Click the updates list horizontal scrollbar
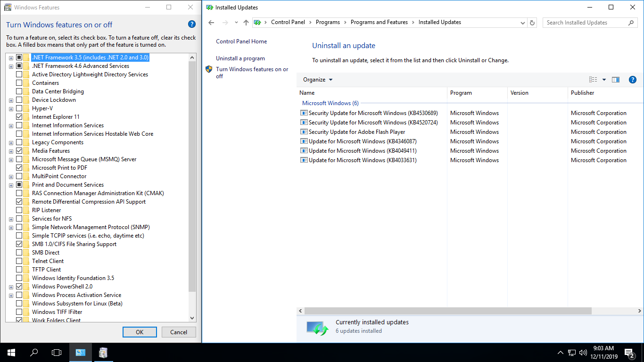 (x=448, y=311)
